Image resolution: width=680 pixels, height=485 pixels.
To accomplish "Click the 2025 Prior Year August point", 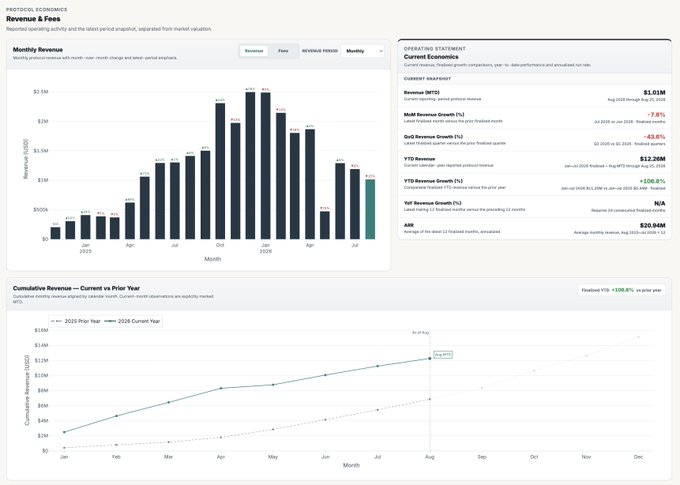I will [x=430, y=399].
